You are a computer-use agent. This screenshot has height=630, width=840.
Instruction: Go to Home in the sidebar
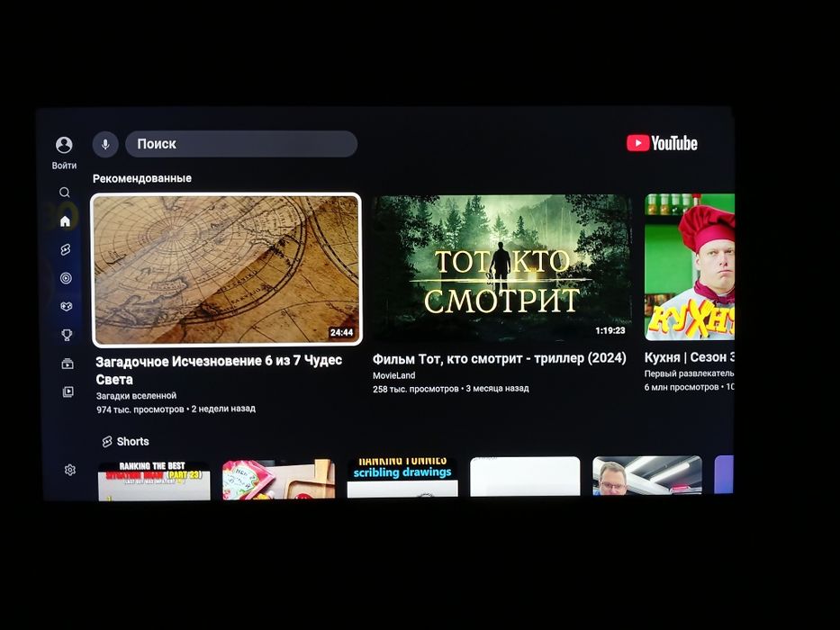point(66,221)
